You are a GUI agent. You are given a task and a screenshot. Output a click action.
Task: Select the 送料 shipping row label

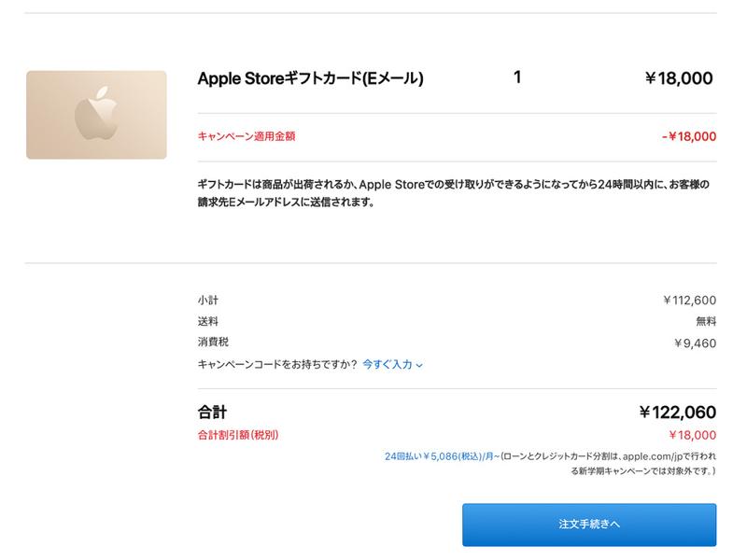pyautogui.click(x=207, y=324)
